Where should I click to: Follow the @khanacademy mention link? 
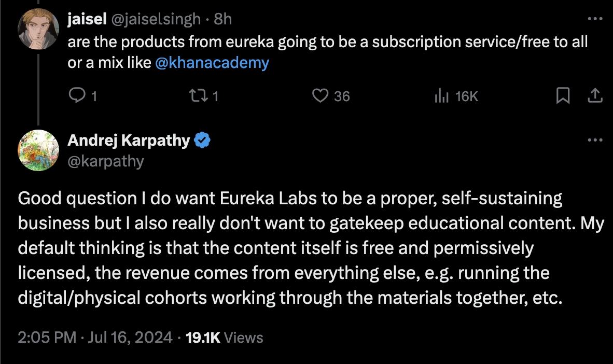(x=212, y=63)
